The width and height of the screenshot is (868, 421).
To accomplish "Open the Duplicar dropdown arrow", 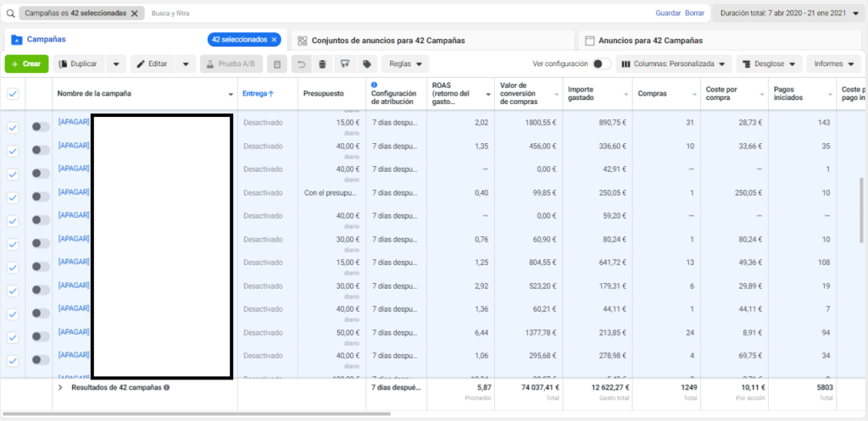I will coord(115,64).
